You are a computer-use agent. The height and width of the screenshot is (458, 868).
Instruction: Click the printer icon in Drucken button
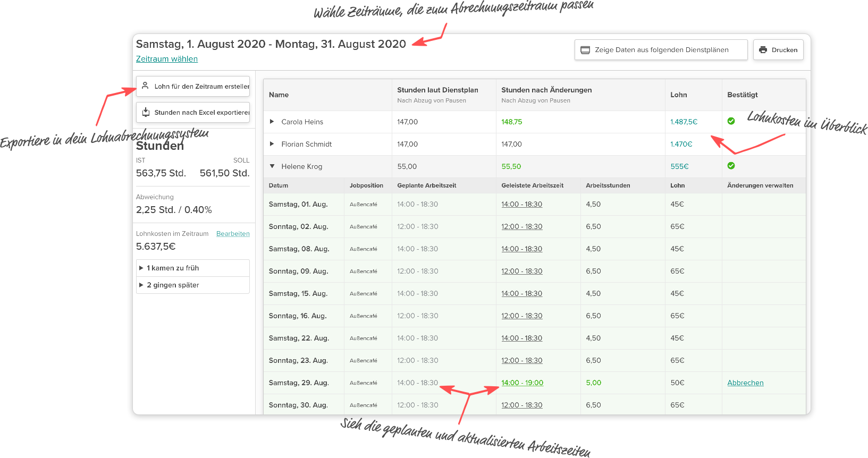[763, 50]
